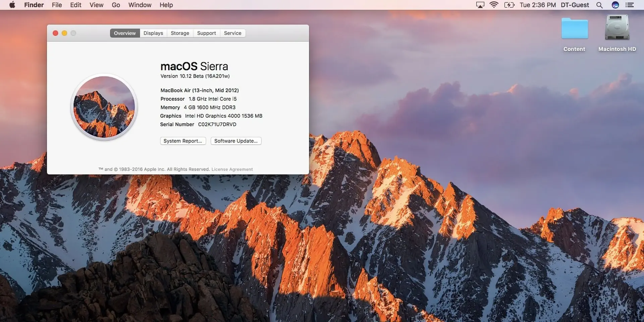Click the serial number C02K71U7DRVD

point(217,124)
